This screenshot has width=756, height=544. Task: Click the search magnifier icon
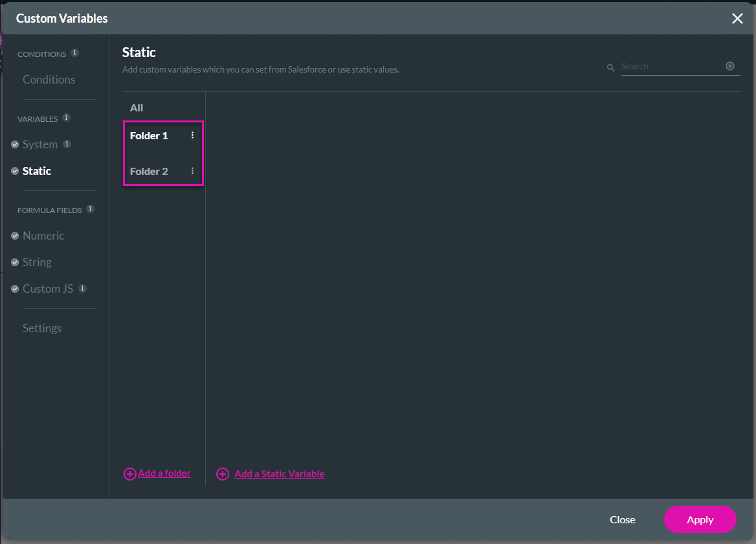[610, 67]
